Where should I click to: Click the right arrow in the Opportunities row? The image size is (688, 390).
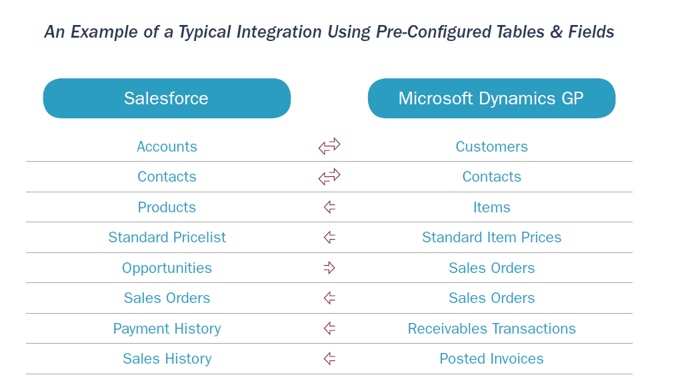330,268
